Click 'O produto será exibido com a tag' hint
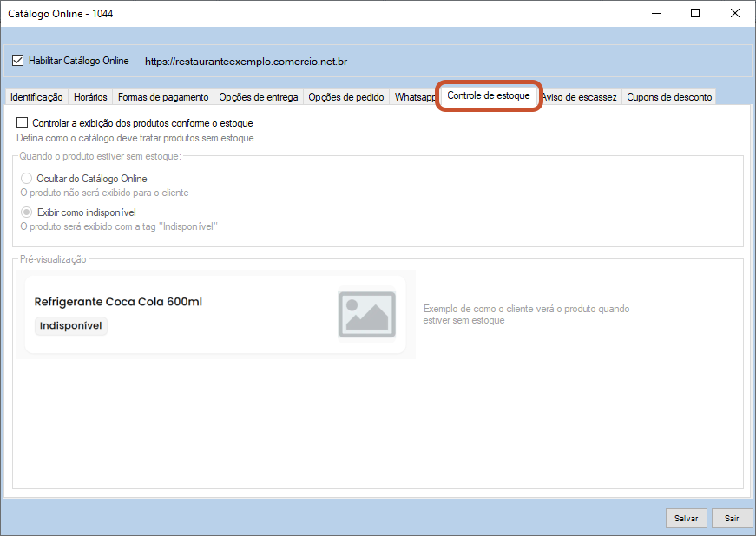756x536 pixels. (119, 226)
